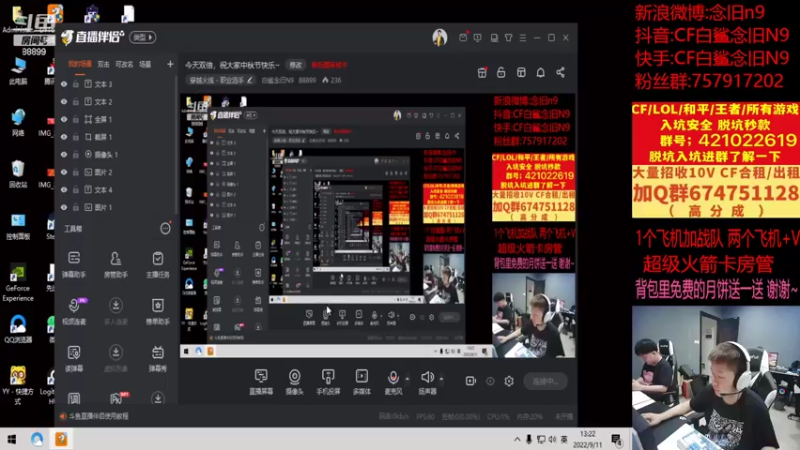Add the 手机投屏 phone mirroring source

[328, 382]
